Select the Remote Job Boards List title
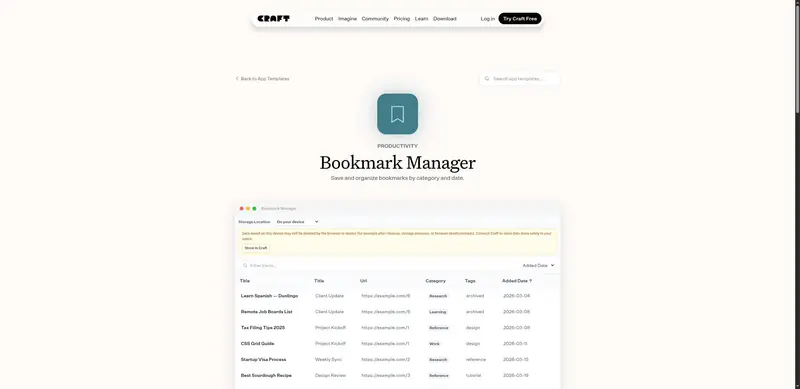 266,312
